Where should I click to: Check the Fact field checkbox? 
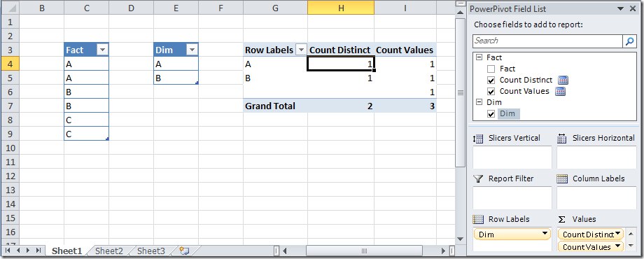[491, 69]
